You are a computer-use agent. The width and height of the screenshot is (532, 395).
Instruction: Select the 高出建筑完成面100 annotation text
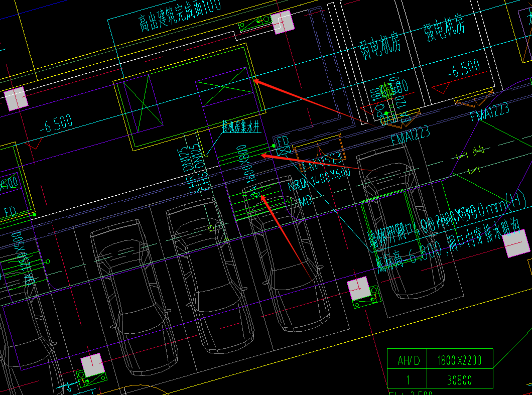(180, 15)
